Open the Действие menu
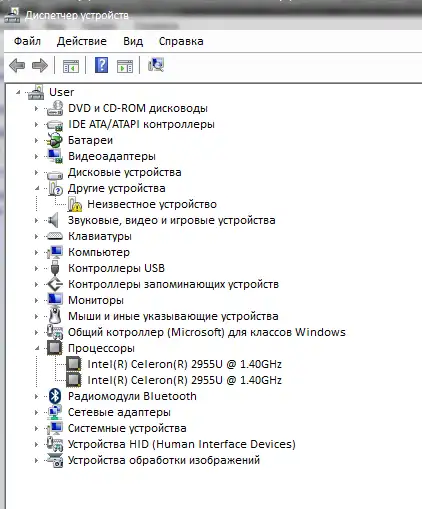The height and width of the screenshot is (509, 422). (82, 41)
